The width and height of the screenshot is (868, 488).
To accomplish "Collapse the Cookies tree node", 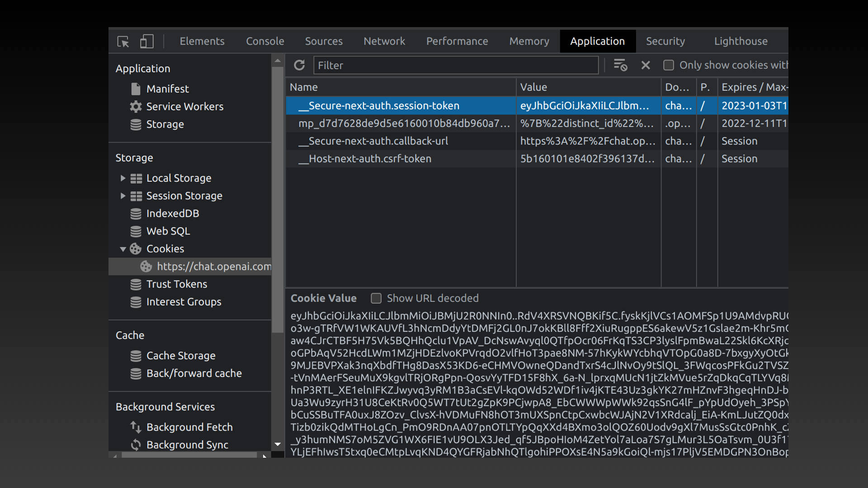I will click(x=123, y=249).
